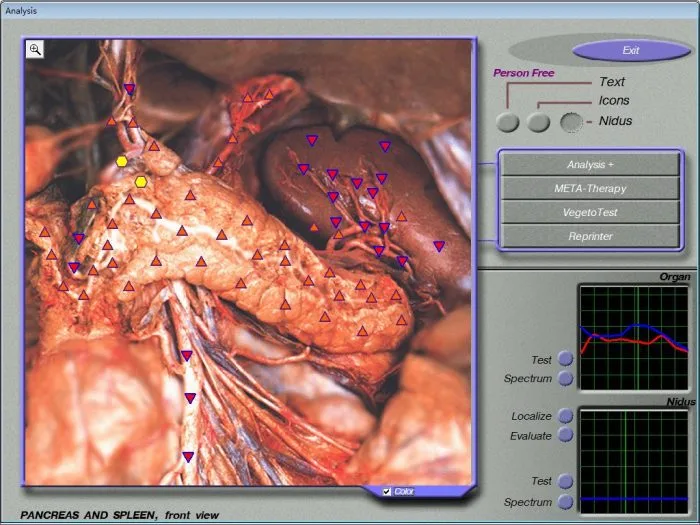
Task: Click the Evaluate round button
Action: 566,435
